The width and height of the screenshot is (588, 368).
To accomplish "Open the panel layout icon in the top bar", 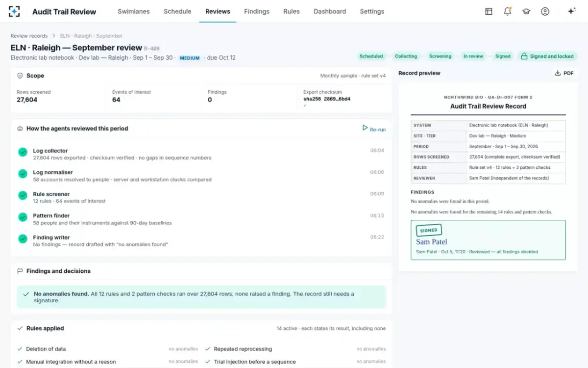I will point(489,11).
